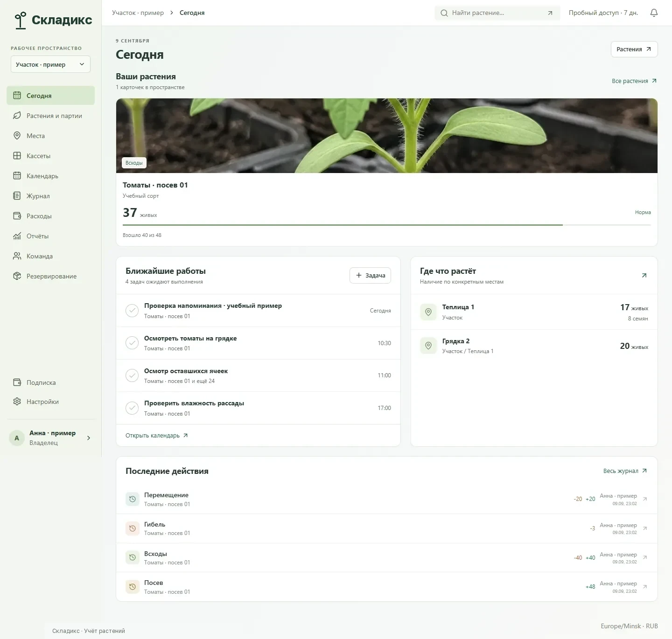Click arrow icon in Где что растёт header
Viewport: 672px width, 639px height.
point(644,276)
